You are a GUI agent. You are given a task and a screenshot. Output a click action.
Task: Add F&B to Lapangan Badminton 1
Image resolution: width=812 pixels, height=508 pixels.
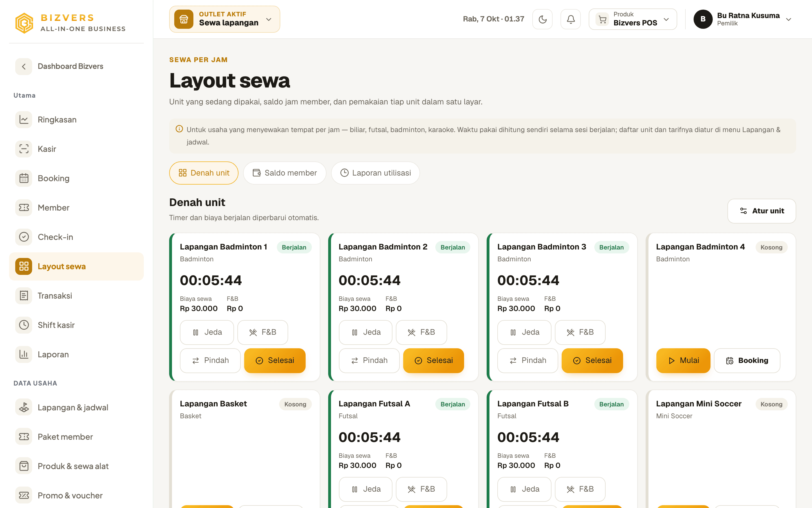(x=262, y=332)
